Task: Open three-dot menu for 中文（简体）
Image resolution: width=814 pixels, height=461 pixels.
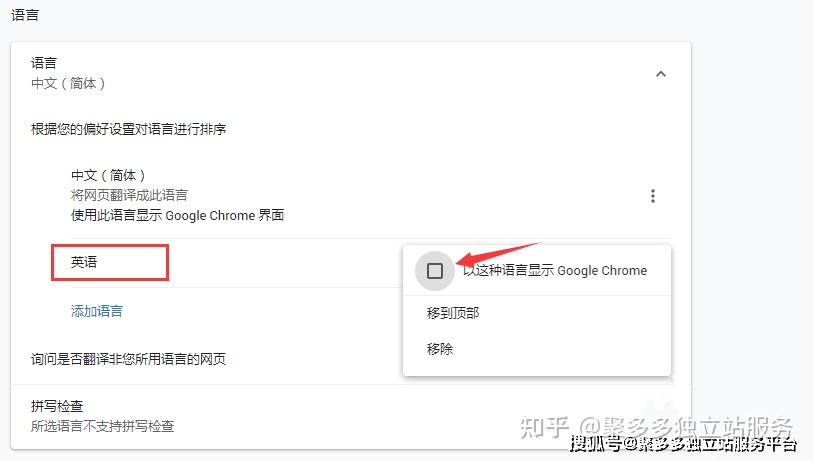Action: click(653, 196)
